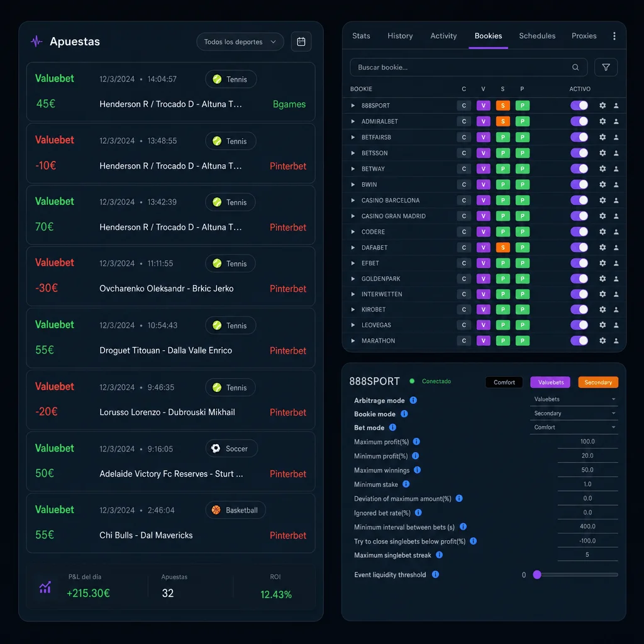Image resolution: width=644 pixels, height=644 pixels.
Task: Show info for Arbitrage mode
Action: (x=413, y=400)
